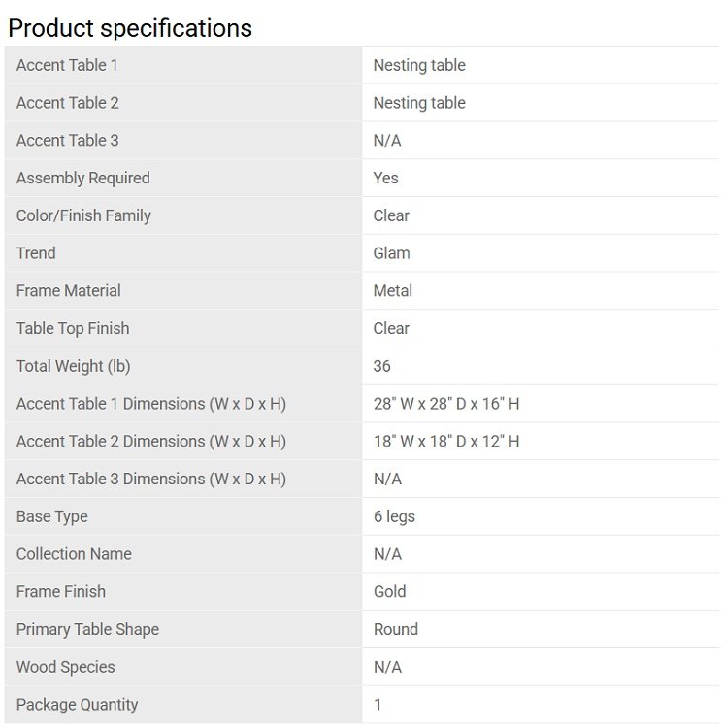Viewport: 723px width, 728px height.
Task: Select the Total Weight value 36
Action: tap(382, 366)
